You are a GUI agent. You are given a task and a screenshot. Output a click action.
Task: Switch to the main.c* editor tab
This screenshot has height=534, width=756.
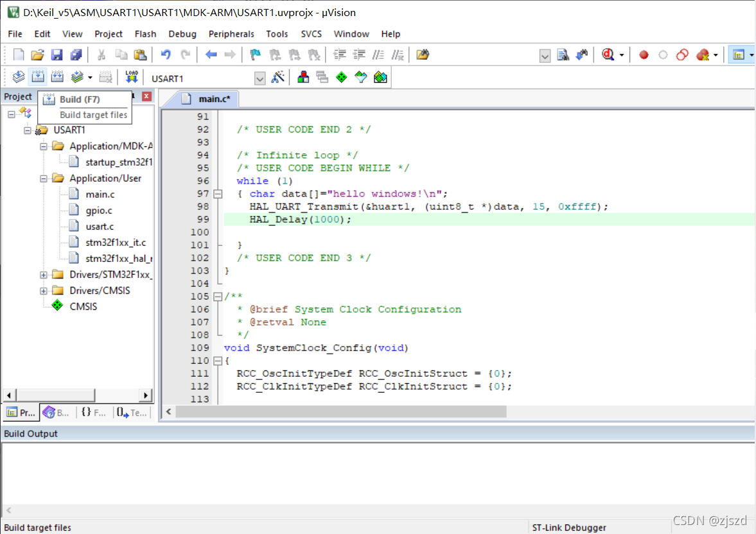click(x=208, y=99)
